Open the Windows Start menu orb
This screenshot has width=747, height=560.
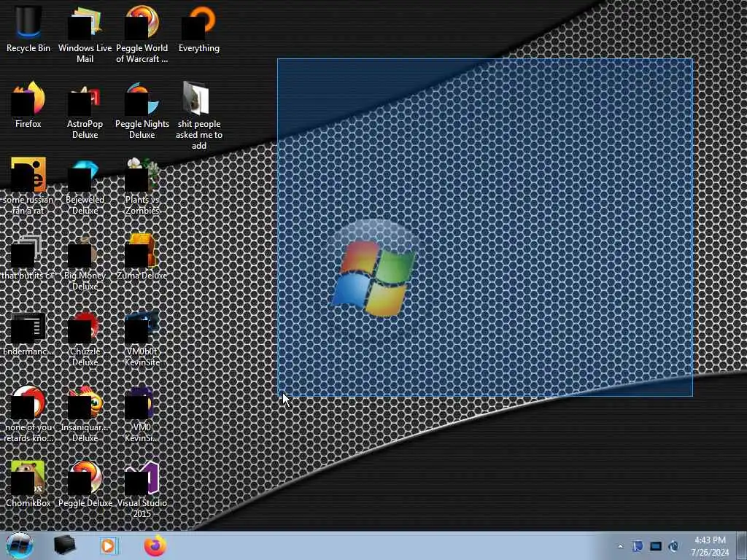pyautogui.click(x=19, y=545)
